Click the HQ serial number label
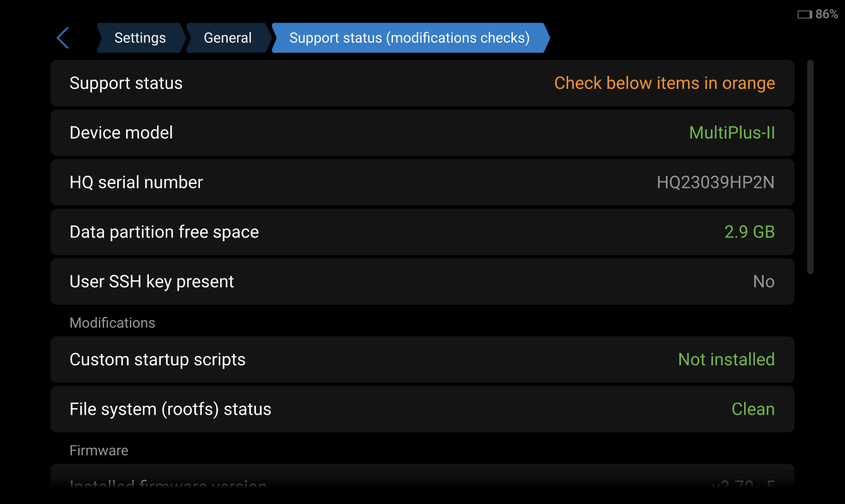Viewport: 845px width, 504px height. click(136, 183)
